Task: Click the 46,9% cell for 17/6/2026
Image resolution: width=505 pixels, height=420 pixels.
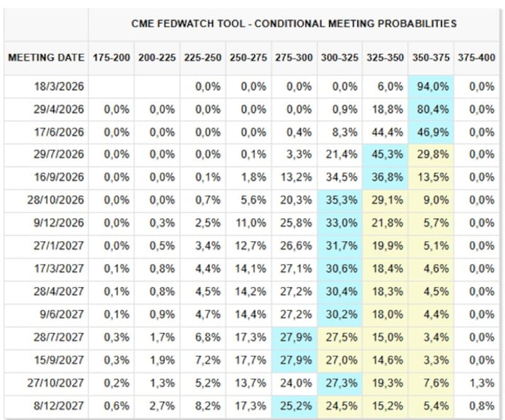Action: (432, 132)
